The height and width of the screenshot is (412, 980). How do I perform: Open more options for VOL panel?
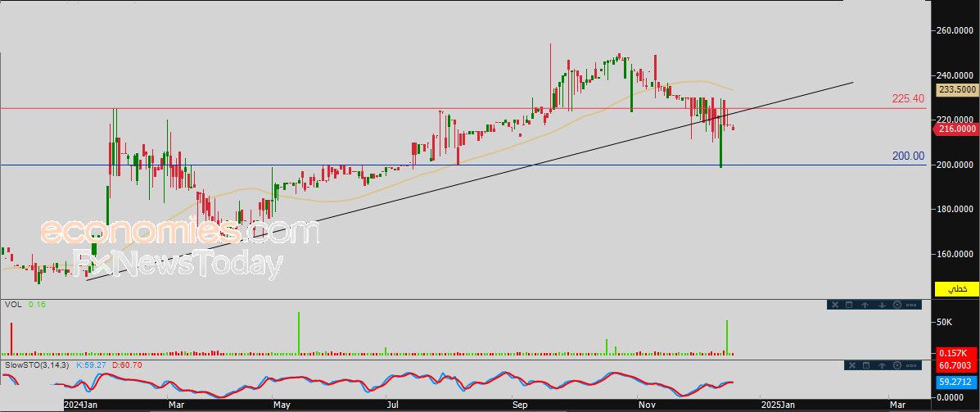[x=911, y=305]
